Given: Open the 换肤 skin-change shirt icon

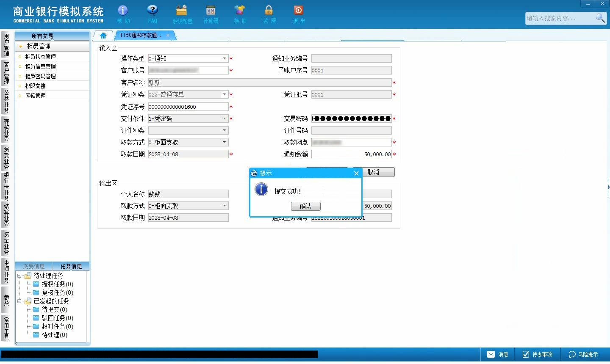Looking at the screenshot, I should (240, 10).
